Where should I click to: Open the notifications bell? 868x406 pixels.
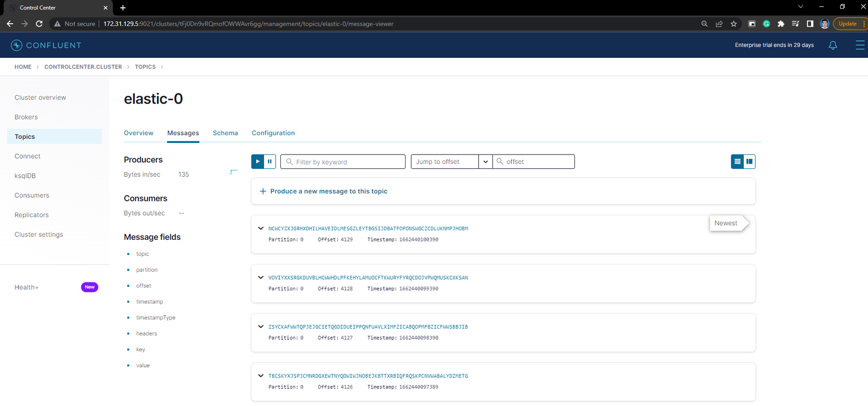(x=833, y=45)
